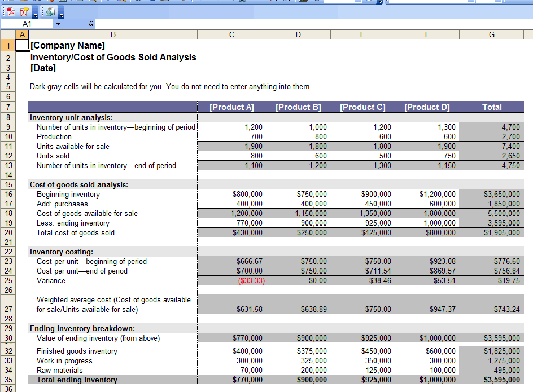Select the row 35 header

8,380
